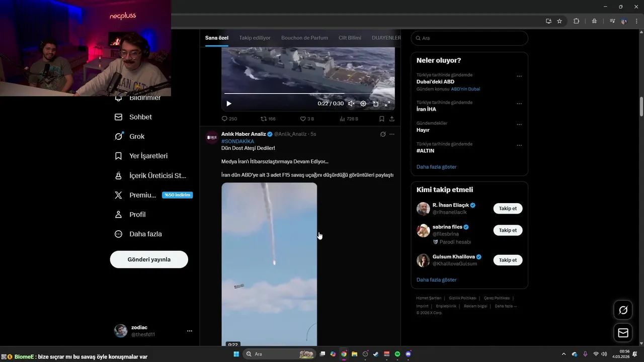
Task: Open options for #ALTIN trend
Action: pyautogui.click(x=519, y=145)
